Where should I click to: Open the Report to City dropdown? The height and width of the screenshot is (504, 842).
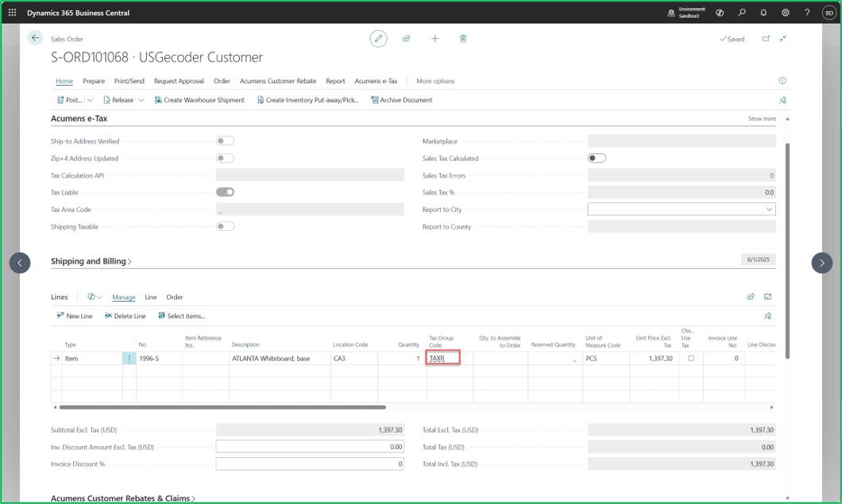pos(769,210)
